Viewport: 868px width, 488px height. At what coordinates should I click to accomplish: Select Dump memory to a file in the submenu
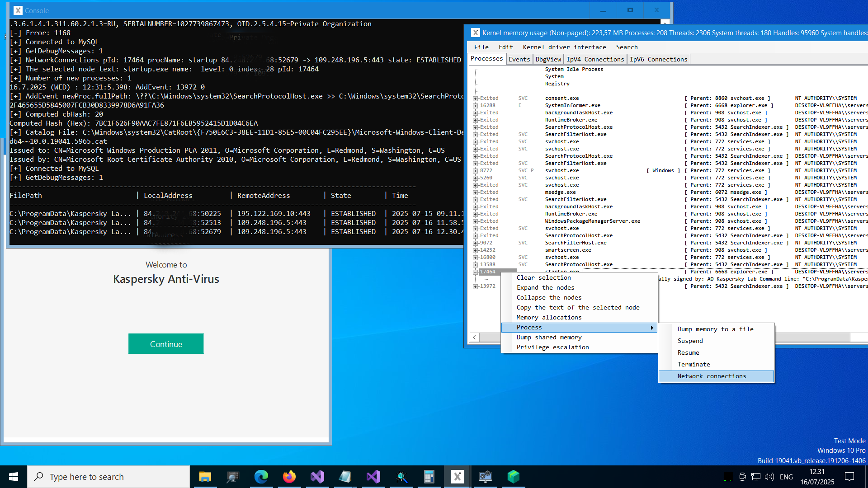pyautogui.click(x=716, y=329)
